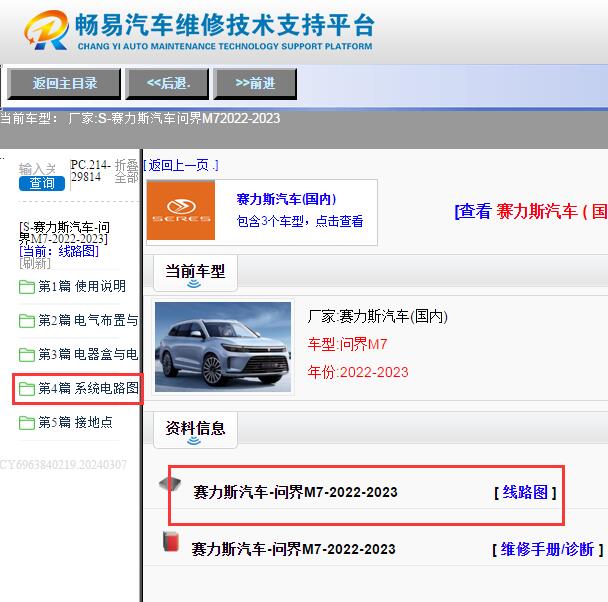Click 赛力斯汽车-问界M7-2022-2023 title in 维修手册 row
Screen dimensions: 608x602
[x=293, y=549]
